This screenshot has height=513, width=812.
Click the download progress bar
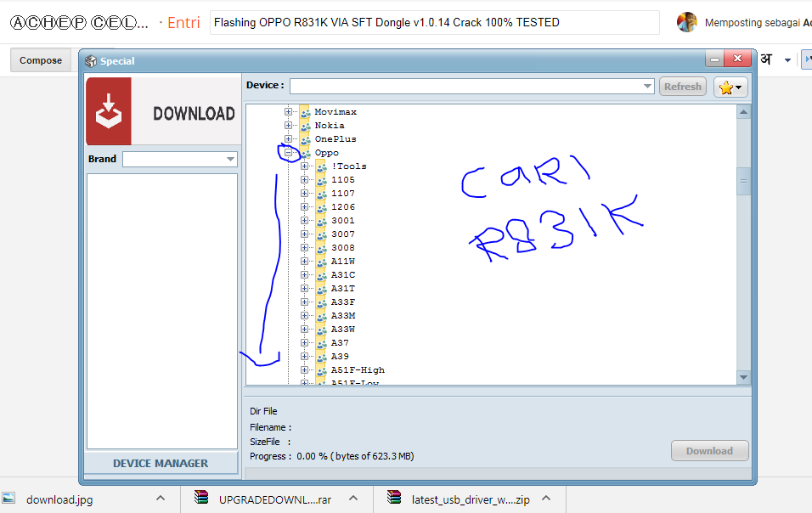point(499,473)
